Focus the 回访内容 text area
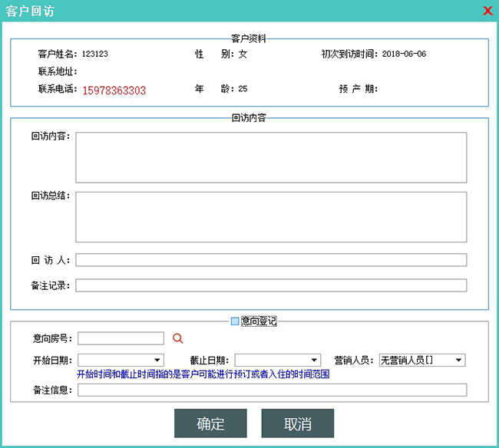 (270, 157)
